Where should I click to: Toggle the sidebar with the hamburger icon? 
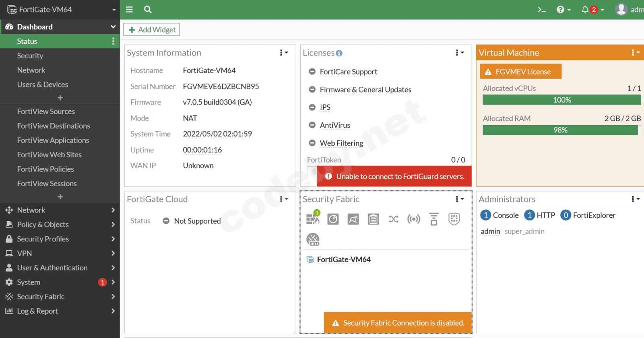129,9
